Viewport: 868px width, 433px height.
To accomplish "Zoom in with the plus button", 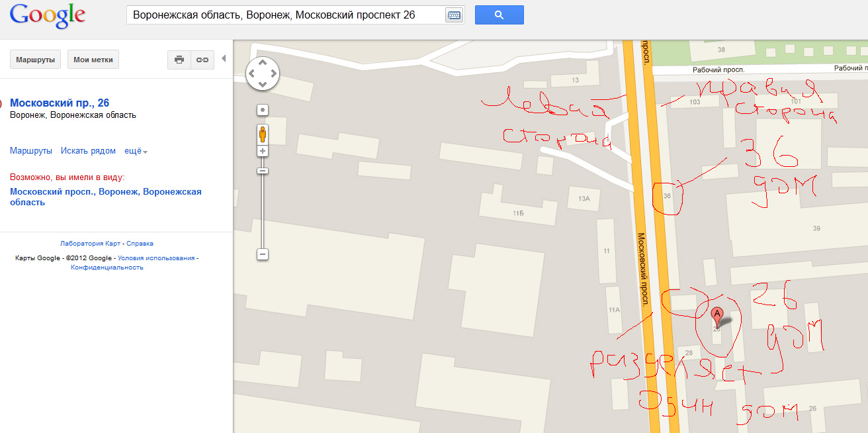I will tap(263, 151).
